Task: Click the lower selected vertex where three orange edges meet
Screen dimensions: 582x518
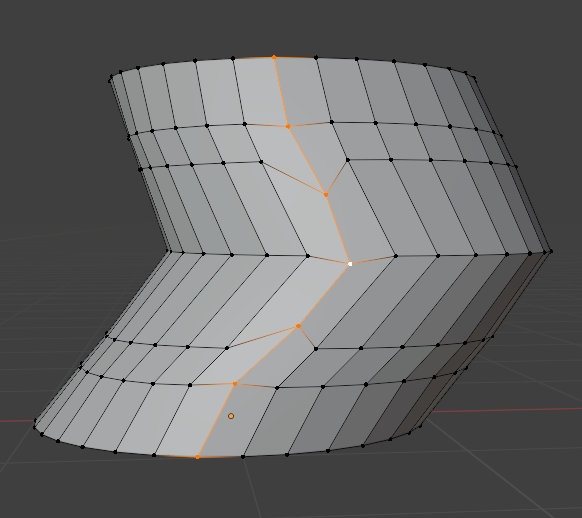Action: coord(298,326)
